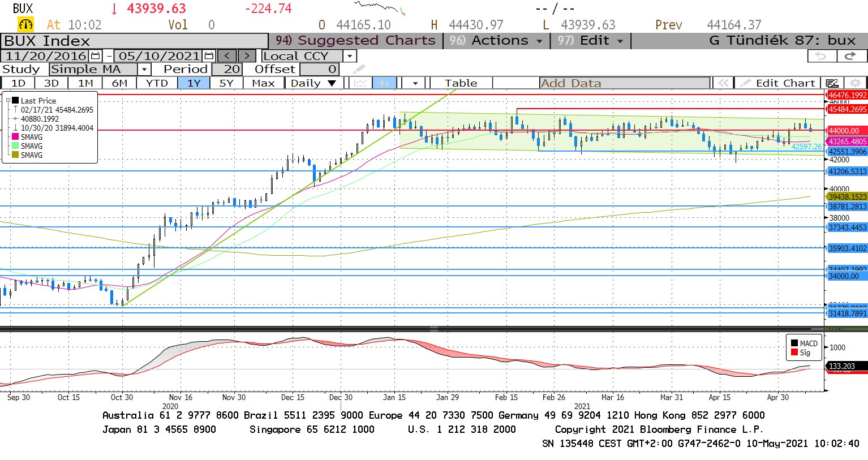Click the 42551.3906 axis label

point(847,152)
